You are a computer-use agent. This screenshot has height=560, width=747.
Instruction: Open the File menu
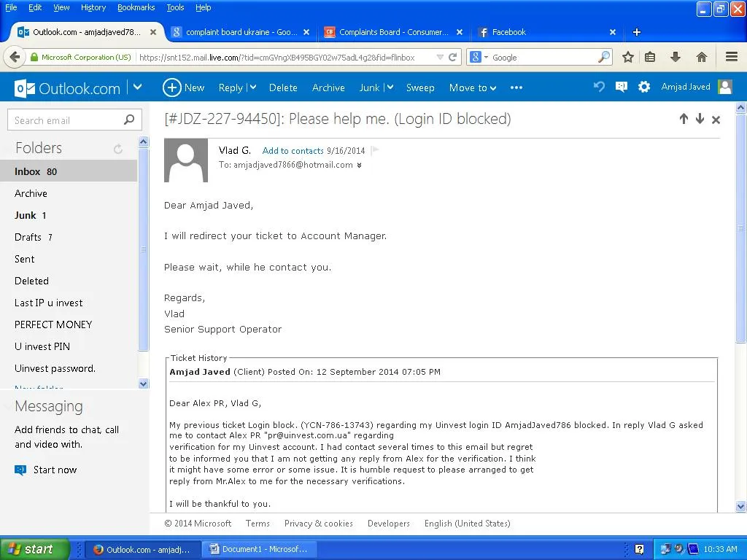11,7
